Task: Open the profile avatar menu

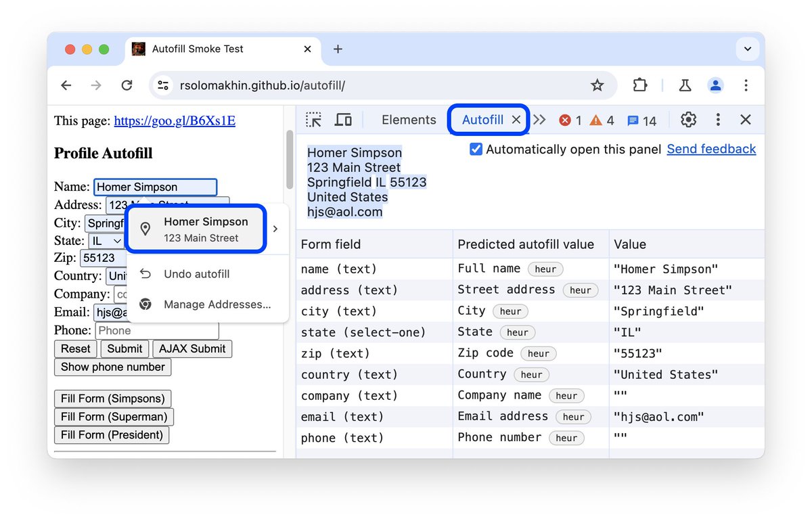Action: [x=715, y=85]
